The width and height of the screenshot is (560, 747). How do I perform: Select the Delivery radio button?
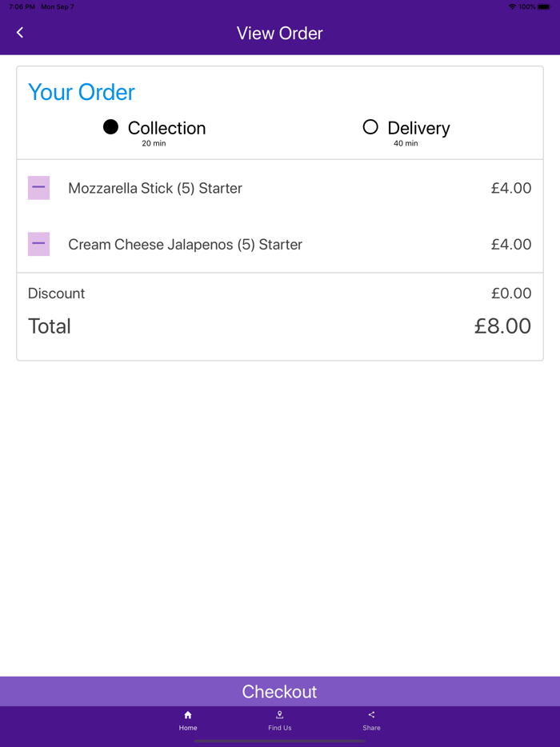(370, 127)
